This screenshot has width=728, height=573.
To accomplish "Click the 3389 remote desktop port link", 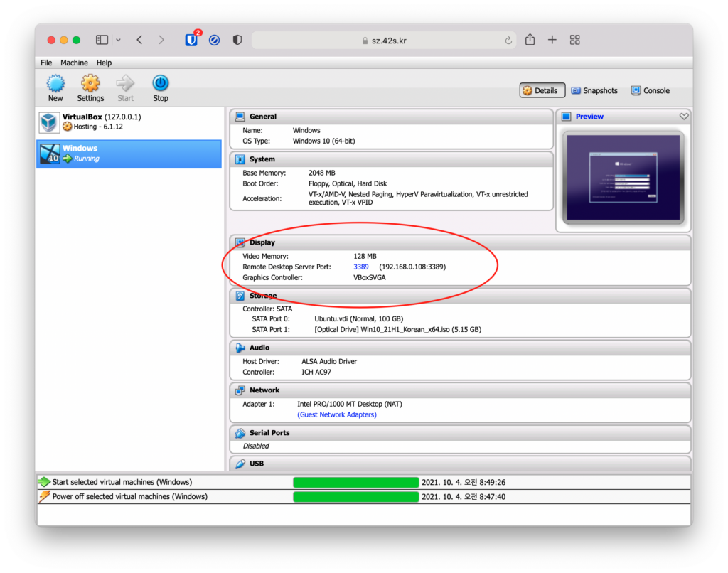I will pos(360,267).
